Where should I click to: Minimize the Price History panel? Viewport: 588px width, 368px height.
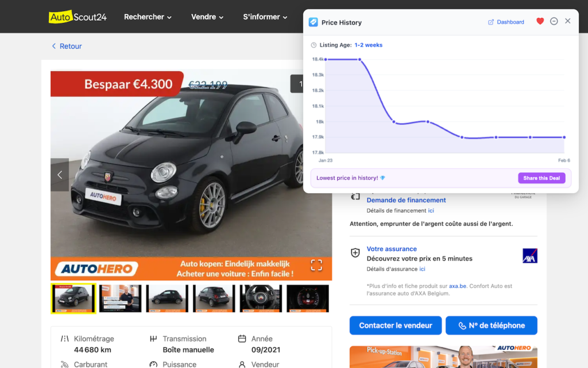[554, 21]
